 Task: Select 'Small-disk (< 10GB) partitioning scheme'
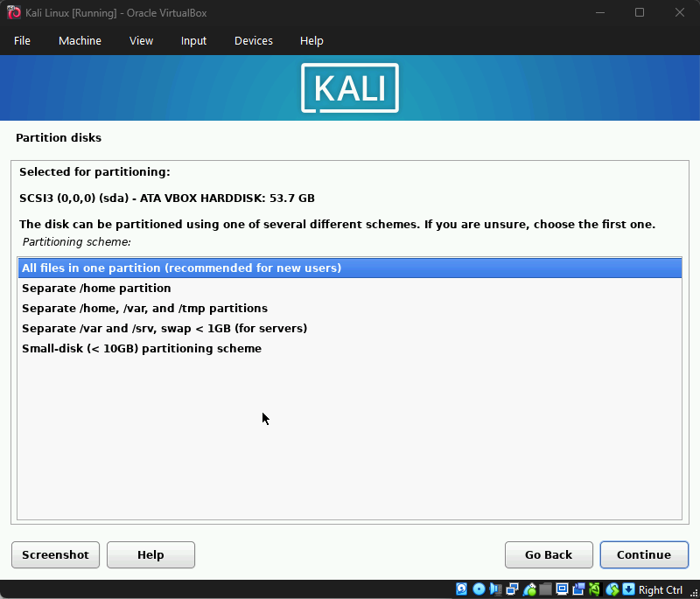pos(142,348)
